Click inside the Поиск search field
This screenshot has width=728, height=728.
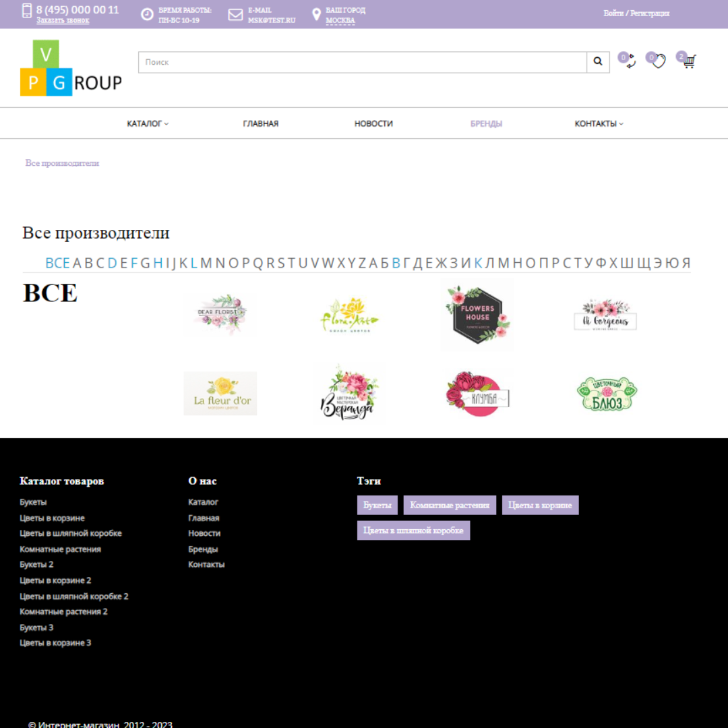coord(362,62)
